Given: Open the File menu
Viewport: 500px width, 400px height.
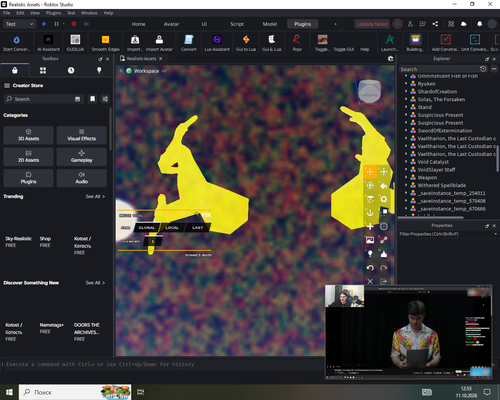Looking at the screenshot, I should (7, 13).
